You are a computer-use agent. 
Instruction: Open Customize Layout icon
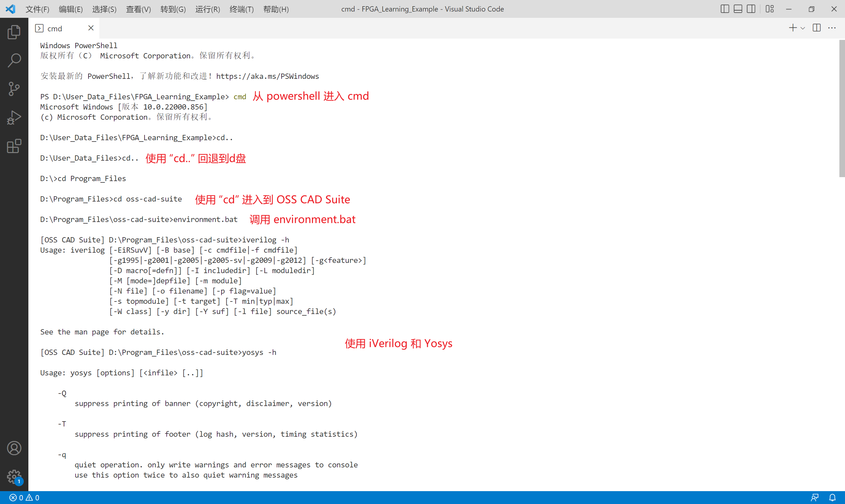(x=769, y=9)
